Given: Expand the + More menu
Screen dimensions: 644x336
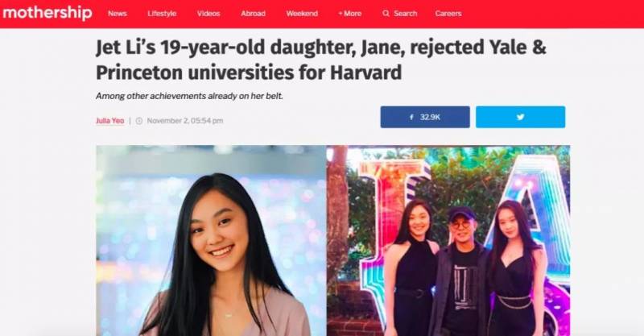Looking at the screenshot, I should coord(349,14).
